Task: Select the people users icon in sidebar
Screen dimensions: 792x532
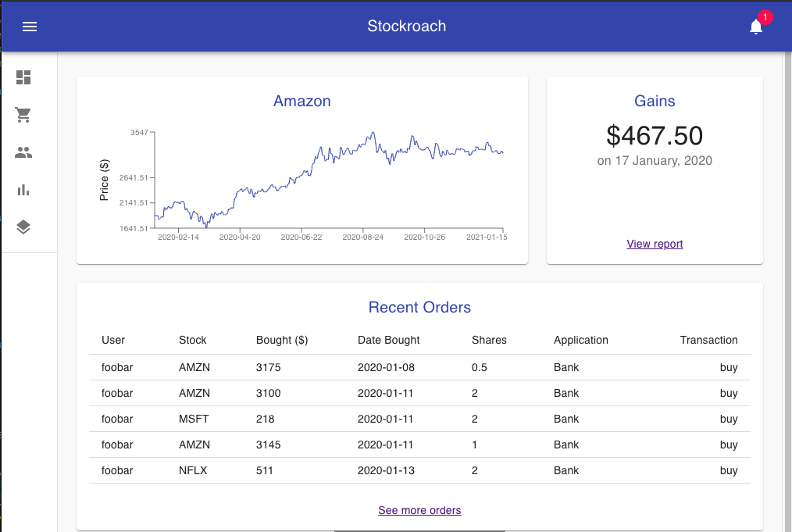Action: pyautogui.click(x=23, y=152)
